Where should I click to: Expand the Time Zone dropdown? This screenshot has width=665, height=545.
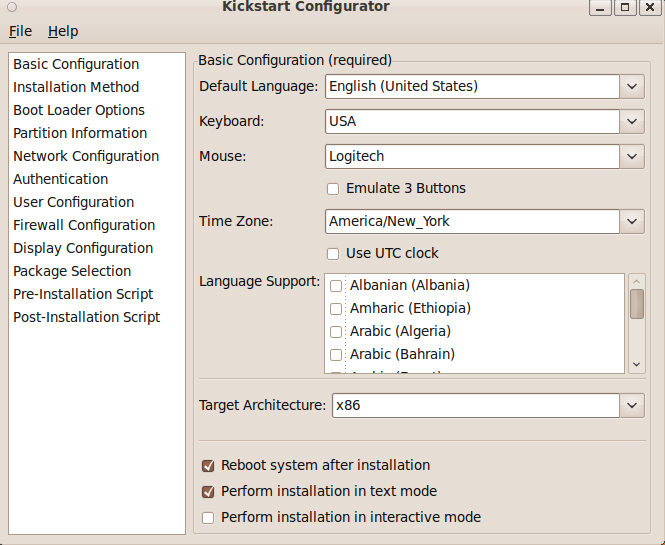click(631, 222)
